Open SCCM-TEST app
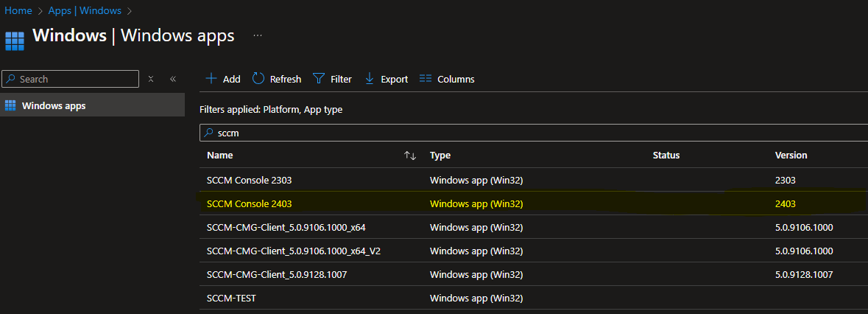The image size is (868, 314). point(231,298)
